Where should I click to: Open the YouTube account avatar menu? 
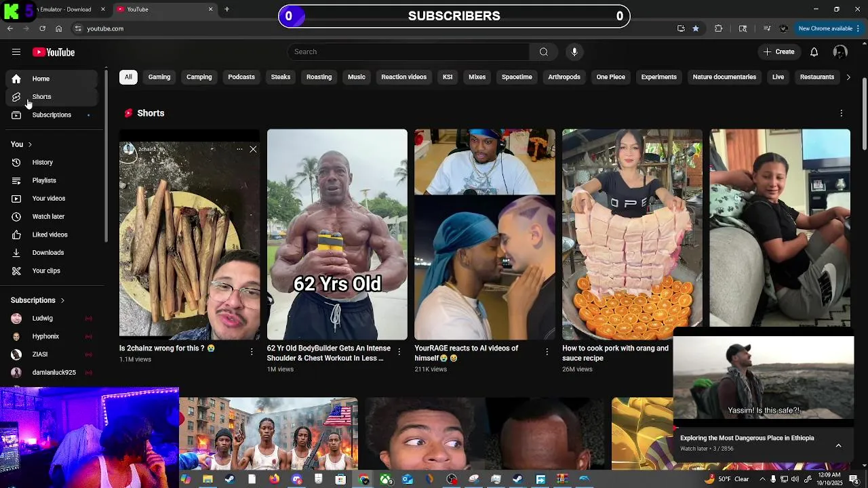pyautogui.click(x=840, y=52)
